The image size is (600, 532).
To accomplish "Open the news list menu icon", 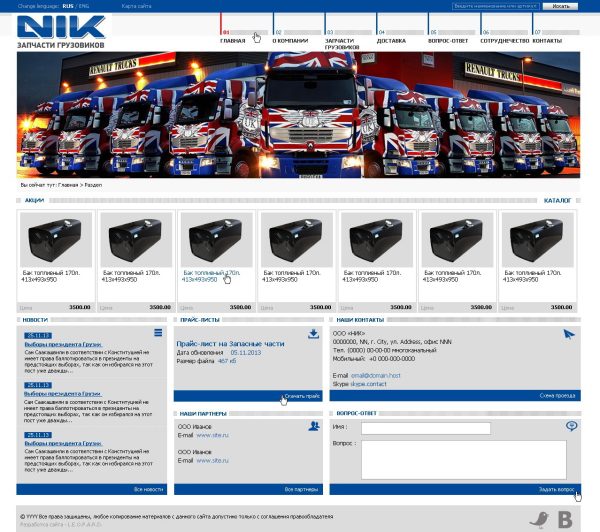I will point(158,333).
